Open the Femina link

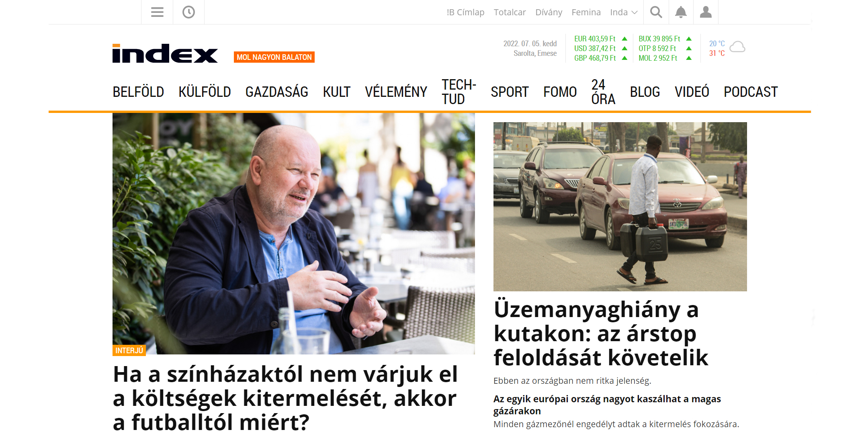tap(586, 12)
